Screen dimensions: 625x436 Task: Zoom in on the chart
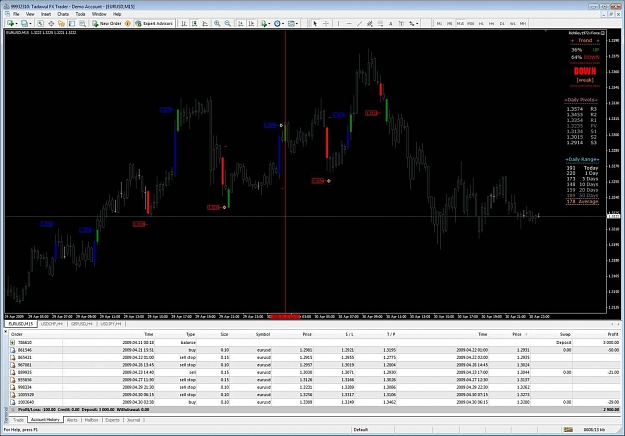pyautogui.click(x=217, y=24)
